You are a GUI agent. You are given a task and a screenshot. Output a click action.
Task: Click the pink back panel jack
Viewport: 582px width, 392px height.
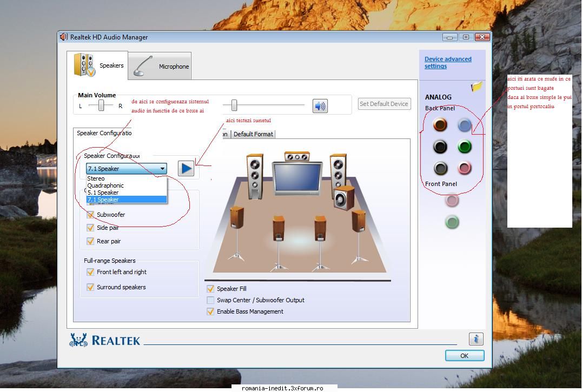[464, 168]
